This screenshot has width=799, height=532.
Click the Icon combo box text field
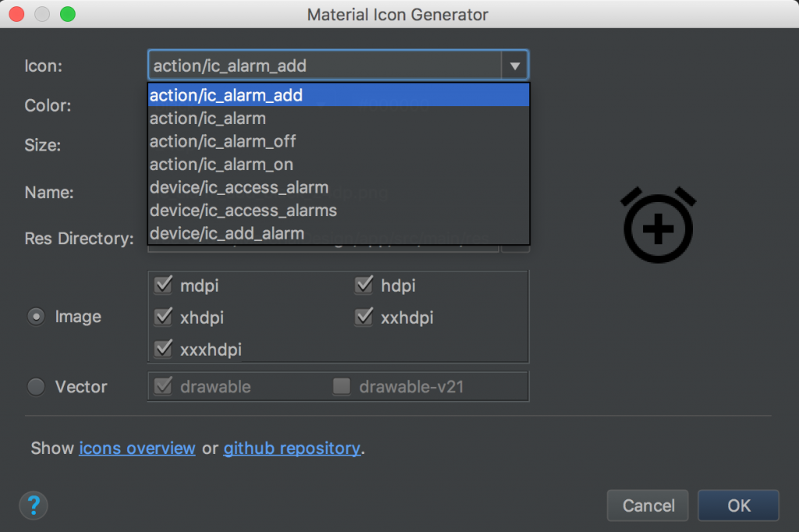(324, 66)
